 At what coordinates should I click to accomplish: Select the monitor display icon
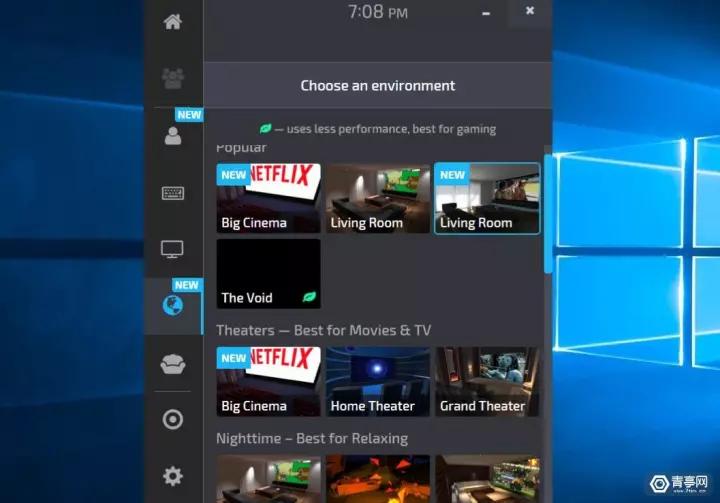pyautogui.click(x=172, y=249)
